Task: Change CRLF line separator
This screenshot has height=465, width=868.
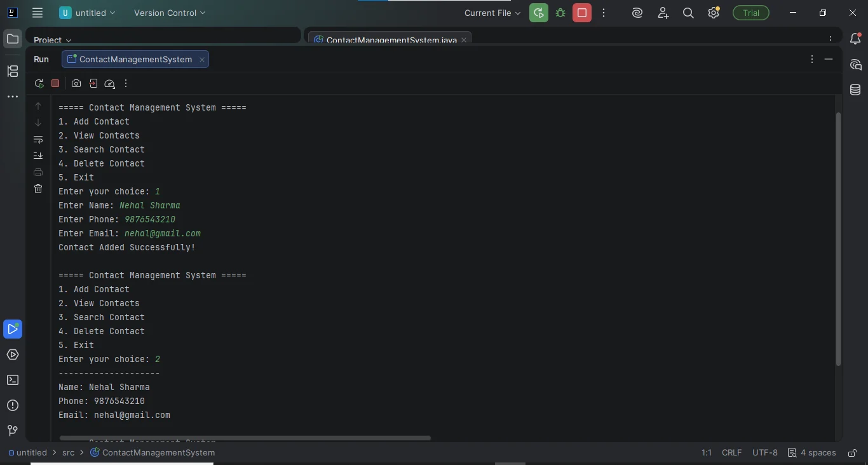Action: click(x=731, y=453)
